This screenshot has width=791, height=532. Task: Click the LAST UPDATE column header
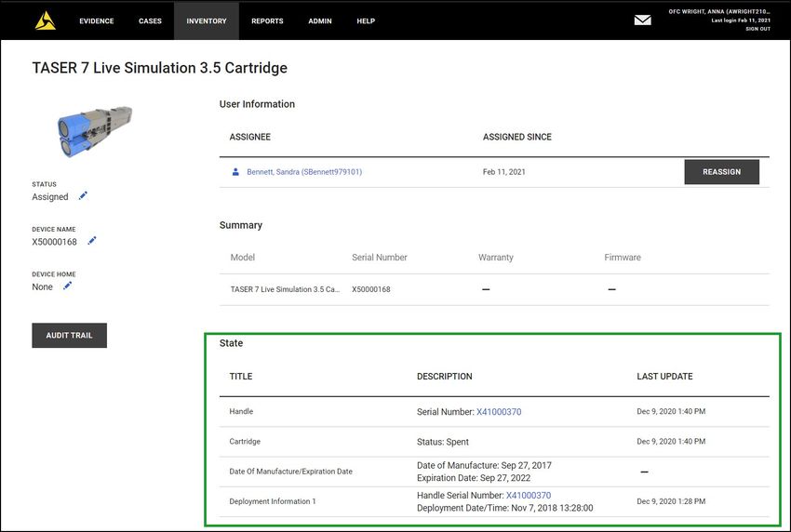(664, 376)
